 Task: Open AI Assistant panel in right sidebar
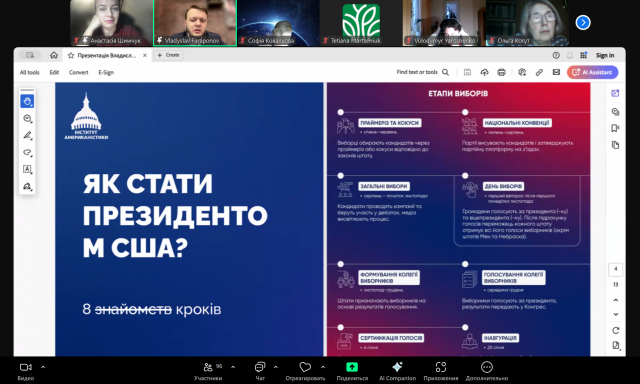[615, 93]
